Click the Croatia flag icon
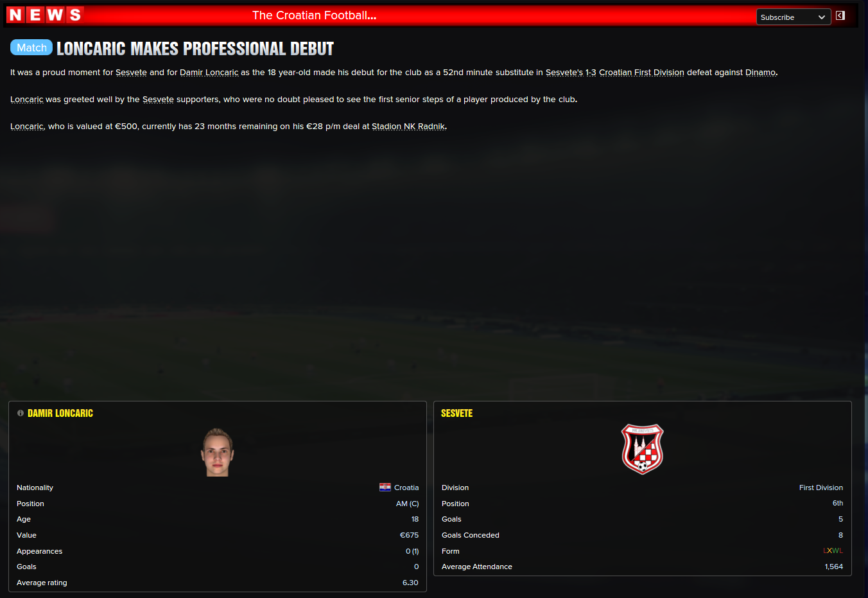 tap(385, 488)
